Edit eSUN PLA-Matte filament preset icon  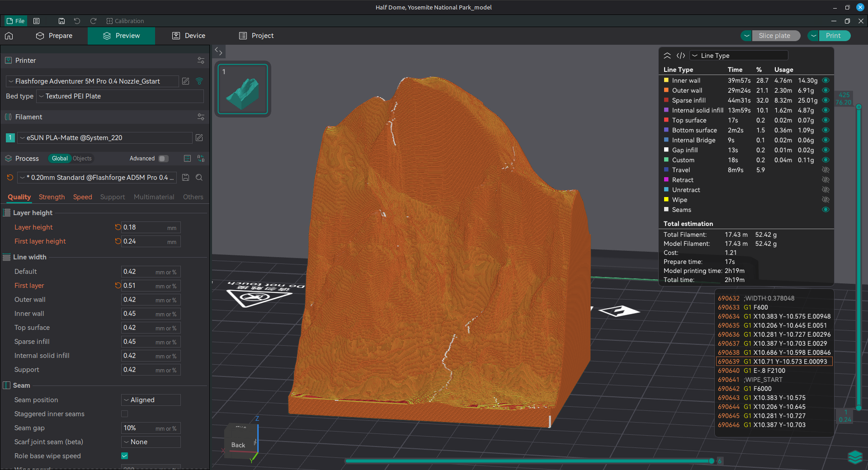[199, 138]
